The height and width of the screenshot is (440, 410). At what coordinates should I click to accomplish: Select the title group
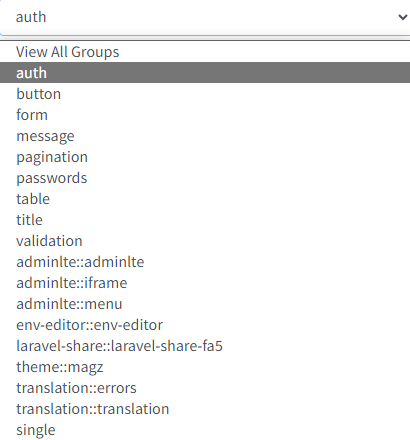coord(205,220)
